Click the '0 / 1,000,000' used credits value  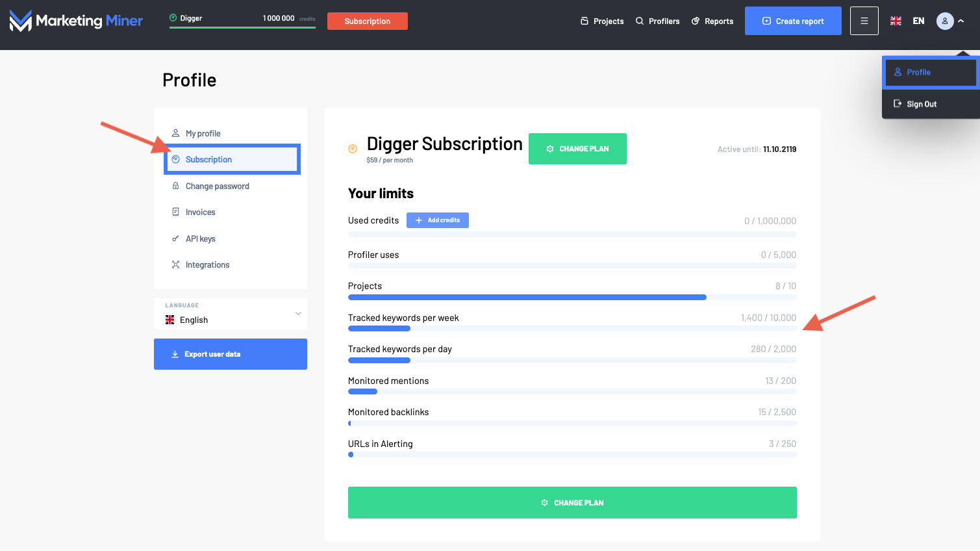[x=770, y=221]
